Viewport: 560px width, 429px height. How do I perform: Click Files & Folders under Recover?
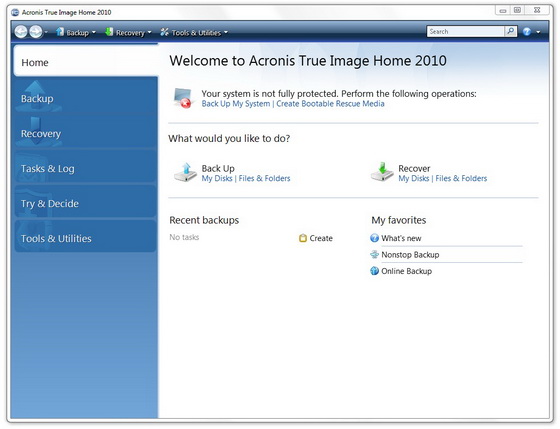[x=461, y=178]
